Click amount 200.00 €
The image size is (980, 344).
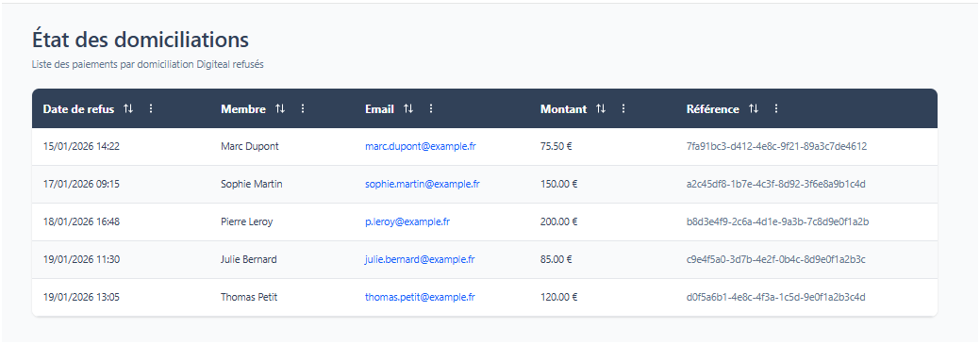pyautogui.click(x=558, y=221)
